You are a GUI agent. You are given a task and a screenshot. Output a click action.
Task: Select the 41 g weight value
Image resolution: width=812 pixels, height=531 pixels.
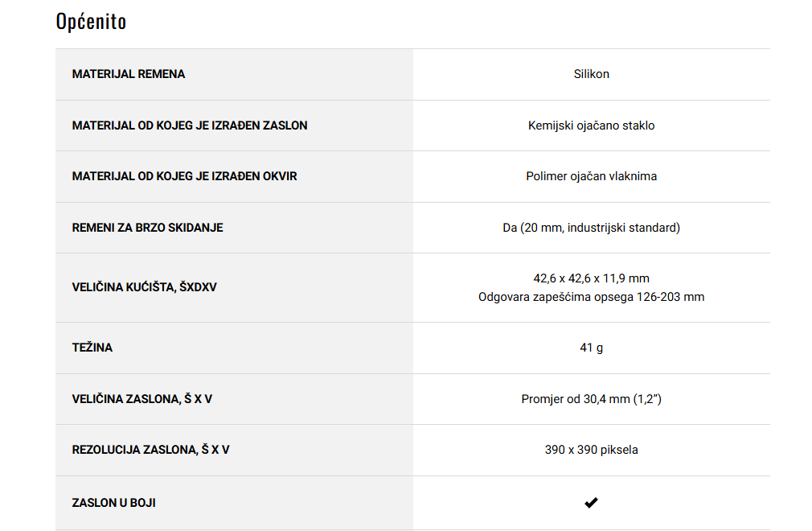click(x=592, y=348)
